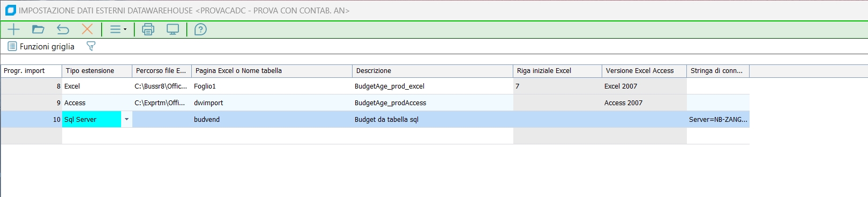
Task: Click the Server=NB-ZANG connection string cell
Action: point(718,119)
